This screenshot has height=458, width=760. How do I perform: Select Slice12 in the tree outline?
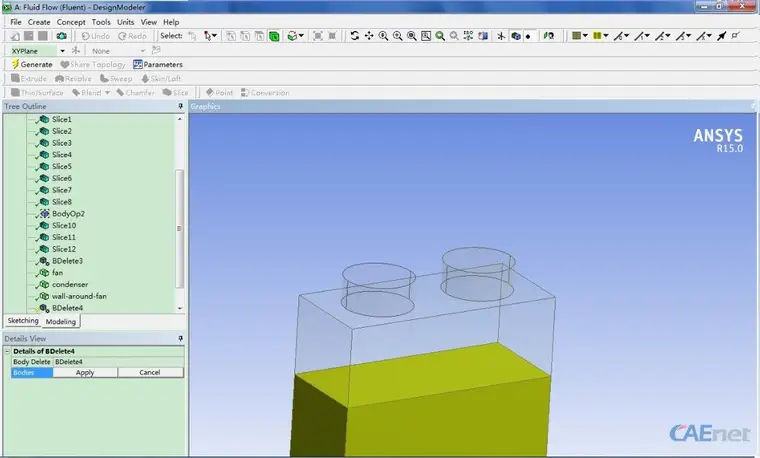click(64, 249)
